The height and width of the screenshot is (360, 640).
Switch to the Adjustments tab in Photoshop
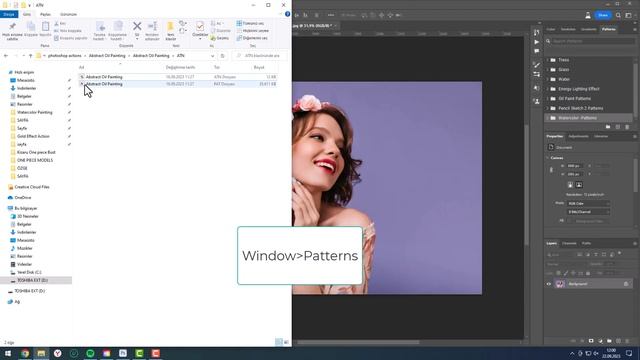pos(578,136)
